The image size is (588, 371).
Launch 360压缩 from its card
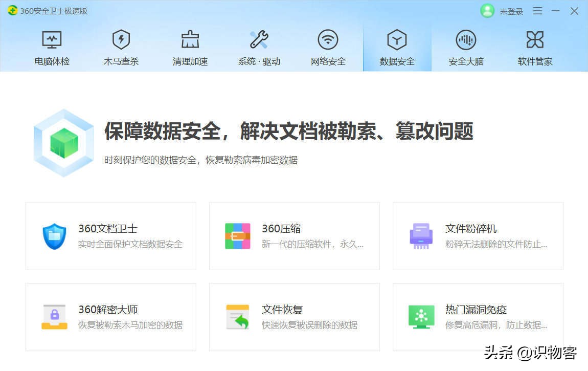pyautogui.click(x=294, y=235)
